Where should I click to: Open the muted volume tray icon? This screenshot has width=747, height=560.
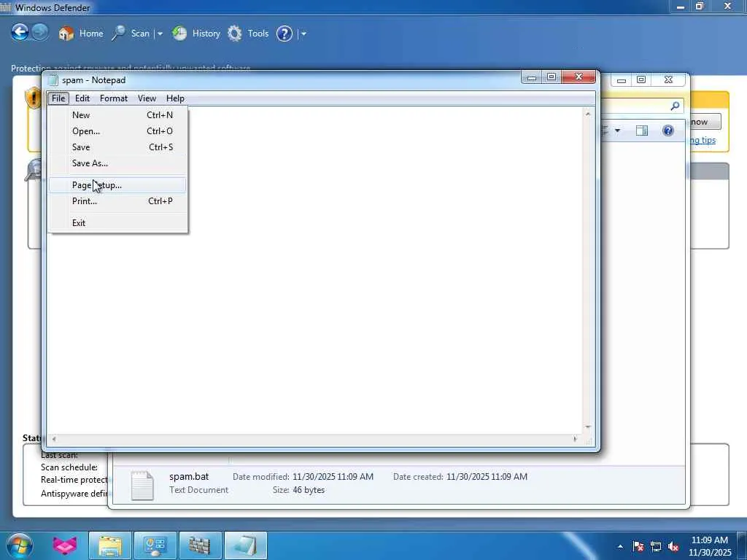click(x=673, y=547)
